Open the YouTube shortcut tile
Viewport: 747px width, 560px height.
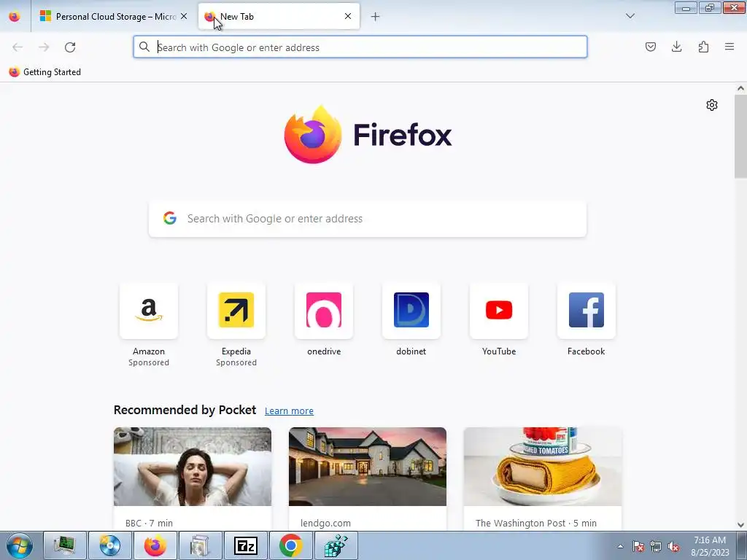pos(499,320)
